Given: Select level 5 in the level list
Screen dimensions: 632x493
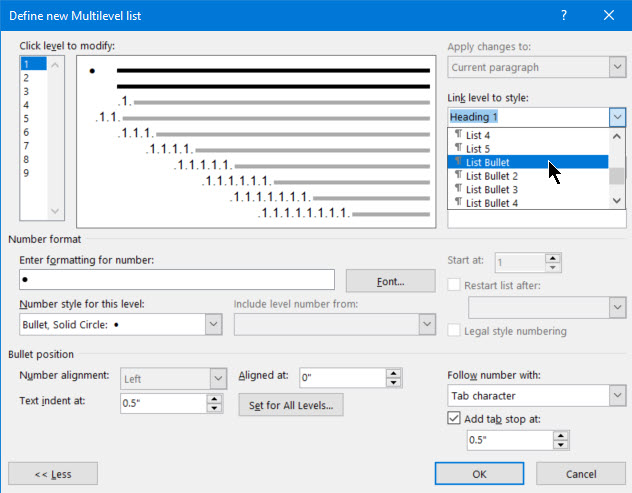Looking at the screenshot, I should click(34, 119).
